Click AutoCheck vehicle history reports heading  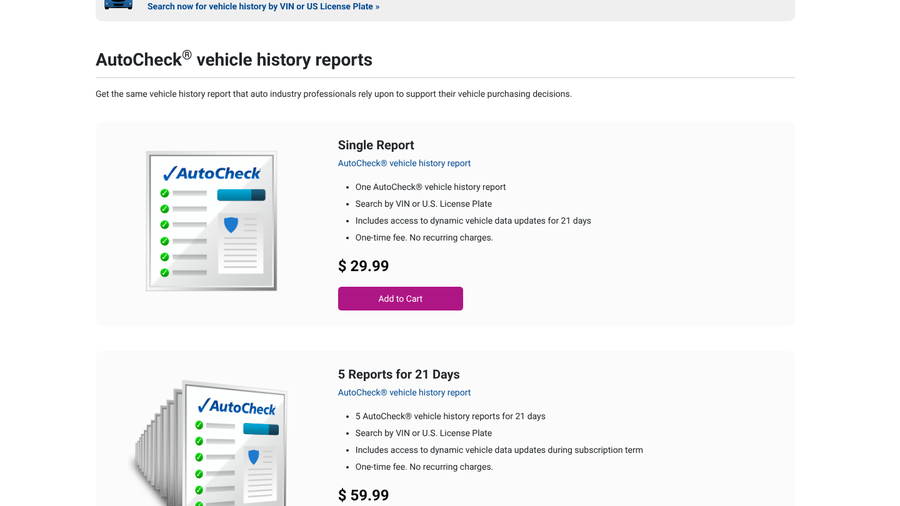(234, 59)
